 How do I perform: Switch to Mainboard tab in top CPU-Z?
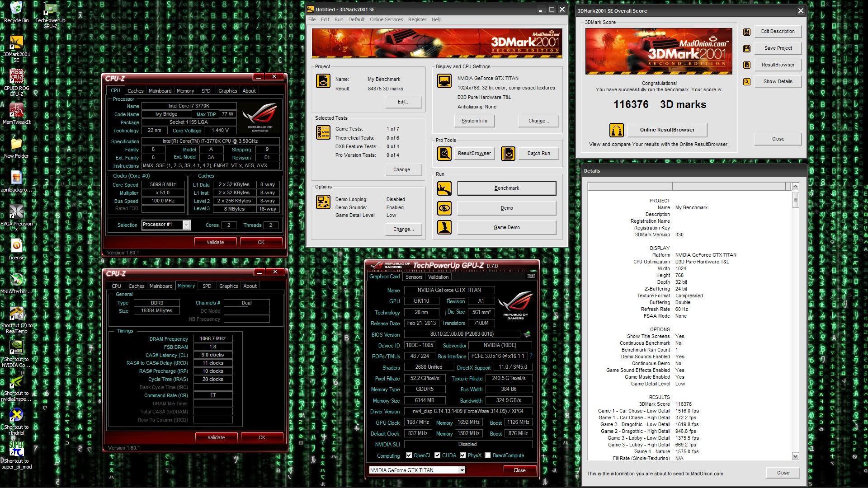coord(160,91)
